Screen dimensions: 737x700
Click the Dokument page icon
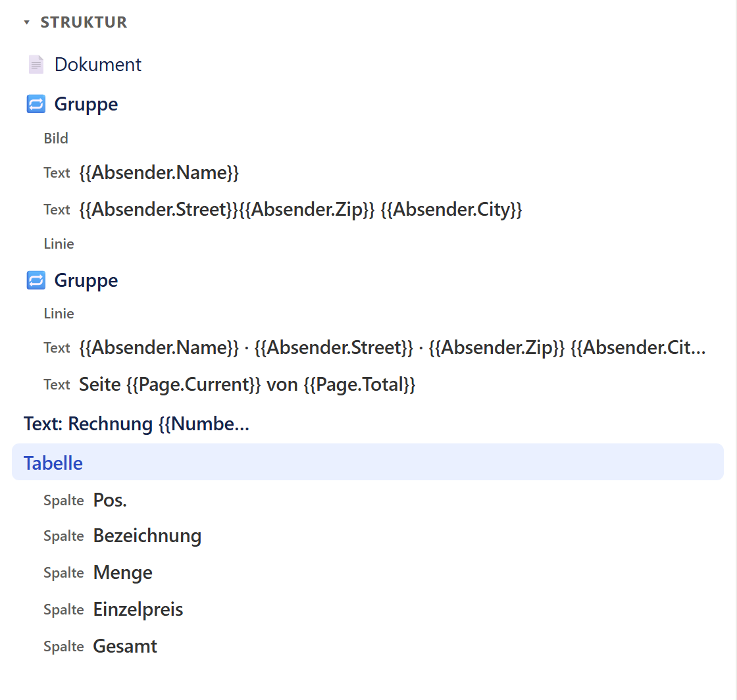tap(36, 65)
